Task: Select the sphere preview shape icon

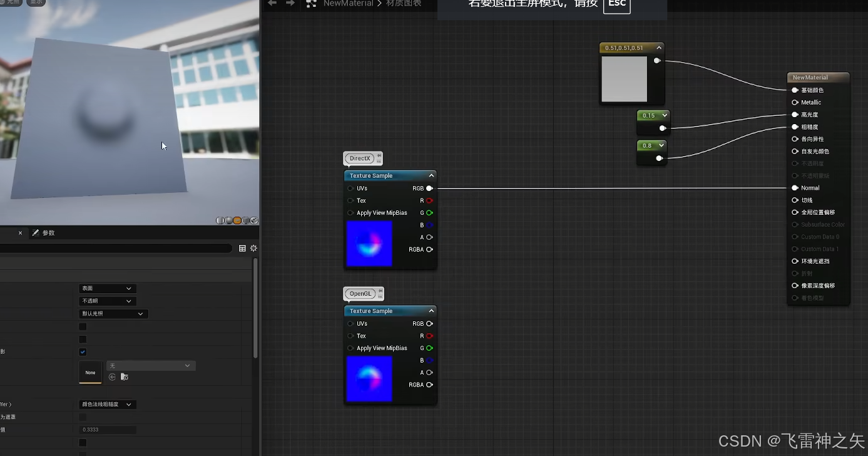Action: click(x=228, y=220)
